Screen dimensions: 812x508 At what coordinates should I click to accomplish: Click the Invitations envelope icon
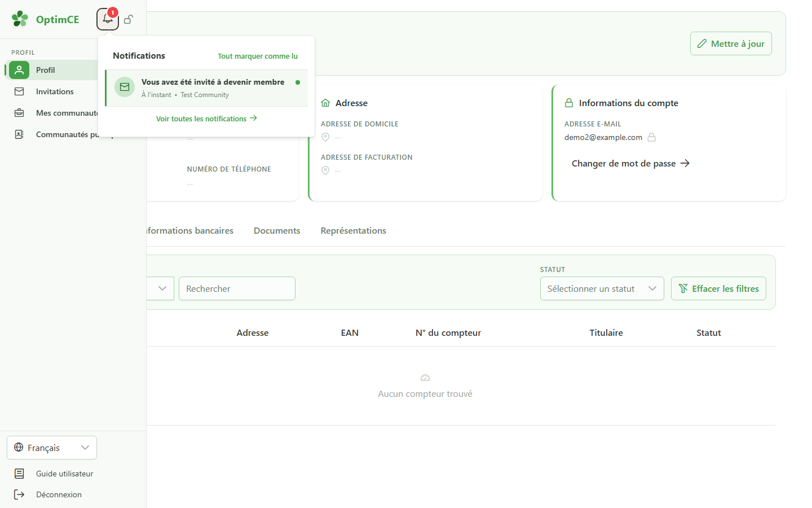[19, 91]
